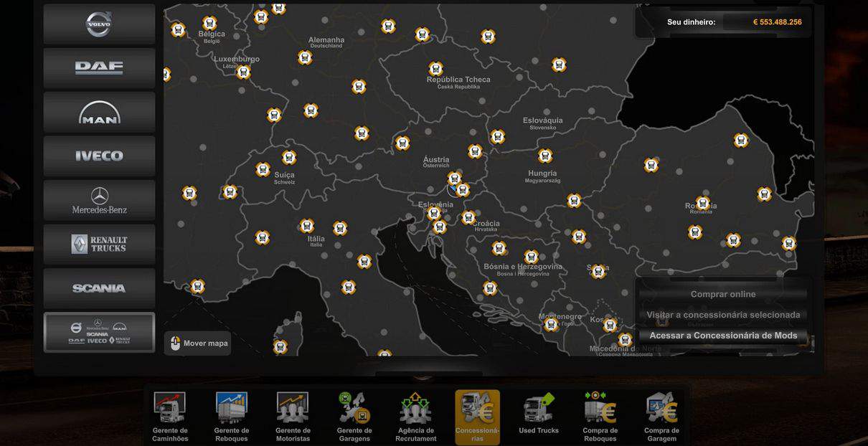Image resolution: width=868 pixels, height=446 pixels.
Task: Pick the Mercedes-Benz brand button
Action: click(x=99, y=201)
